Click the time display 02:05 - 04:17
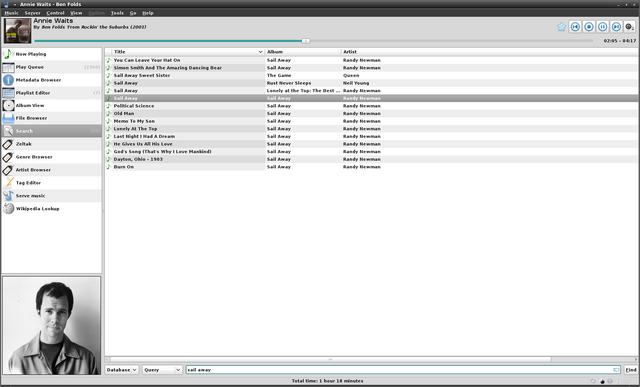 click(620, 41)
